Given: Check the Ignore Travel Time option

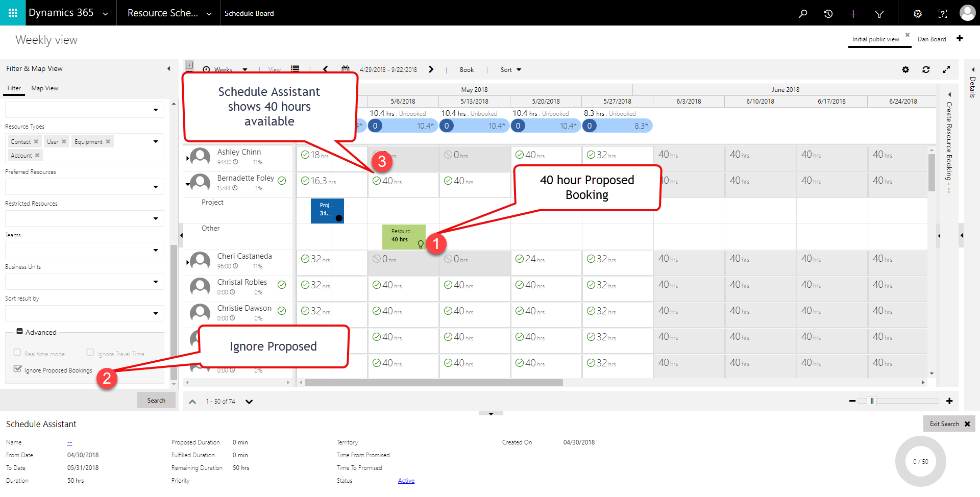Looking at the screenshot, I should pyautogui.click(x=90, y=353).
